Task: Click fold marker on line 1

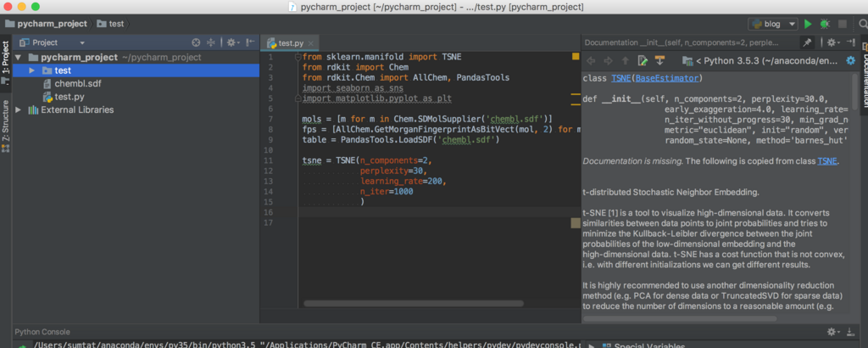Action: pos(298,57)
